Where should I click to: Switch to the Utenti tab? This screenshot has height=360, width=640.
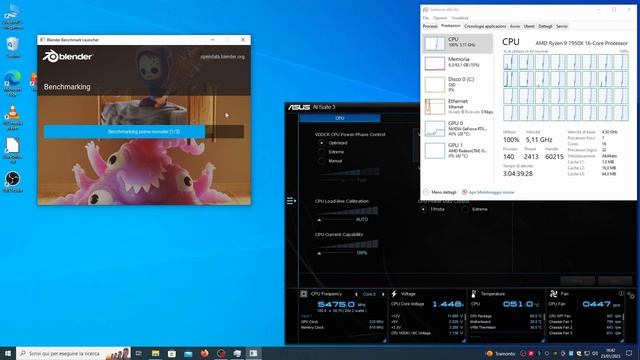click(529, 26)
